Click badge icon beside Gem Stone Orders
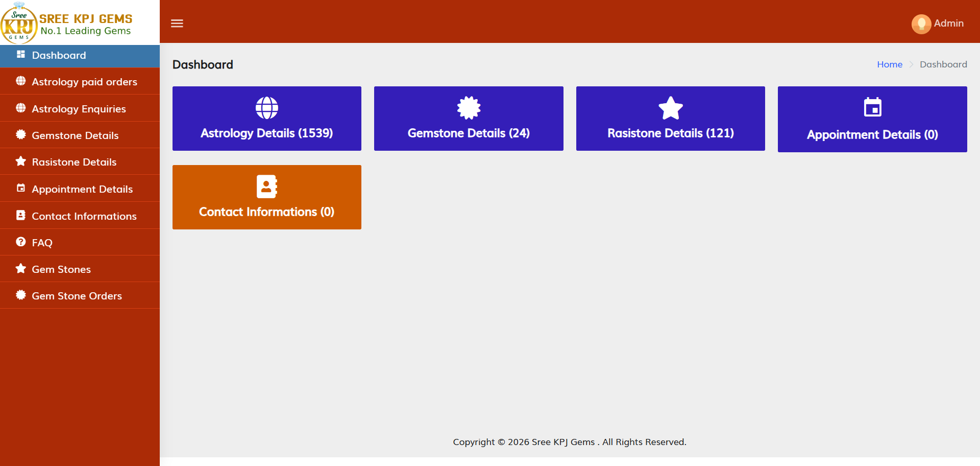 [21, 295]
